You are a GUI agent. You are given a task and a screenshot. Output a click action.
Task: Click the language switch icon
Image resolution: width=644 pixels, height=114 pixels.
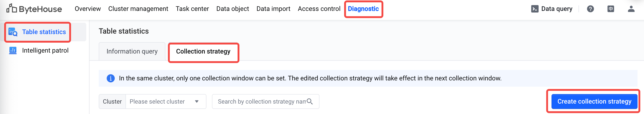click(611, 9)
